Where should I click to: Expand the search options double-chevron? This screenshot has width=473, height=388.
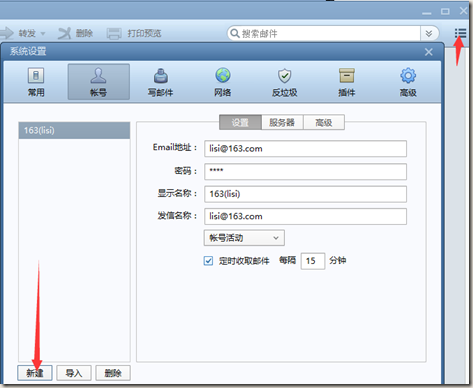click(x=429, y=33)
